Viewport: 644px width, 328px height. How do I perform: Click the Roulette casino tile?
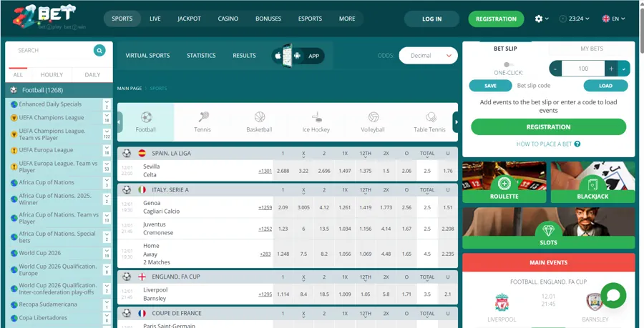(x=504, y=182)
